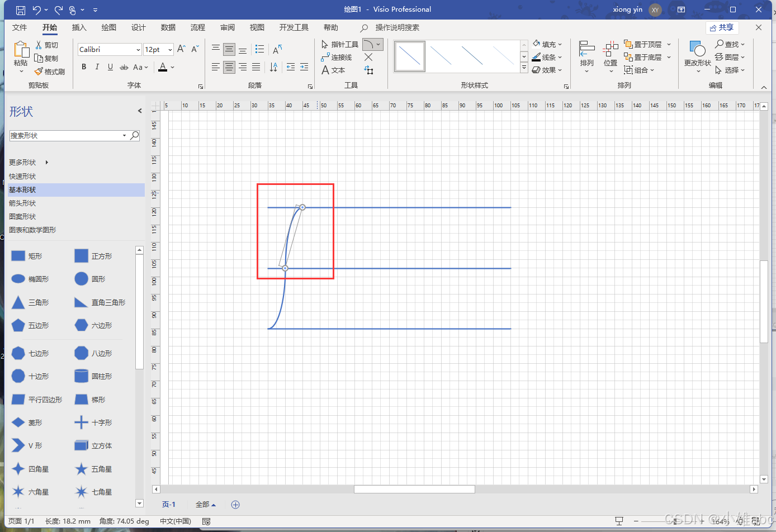Click the increase font size icon

pos(181,49)
